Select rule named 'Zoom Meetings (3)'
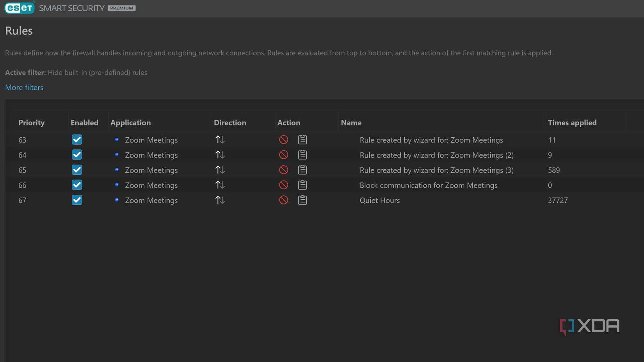The width and height of the screenshot is (644, 362). [437, 170]
